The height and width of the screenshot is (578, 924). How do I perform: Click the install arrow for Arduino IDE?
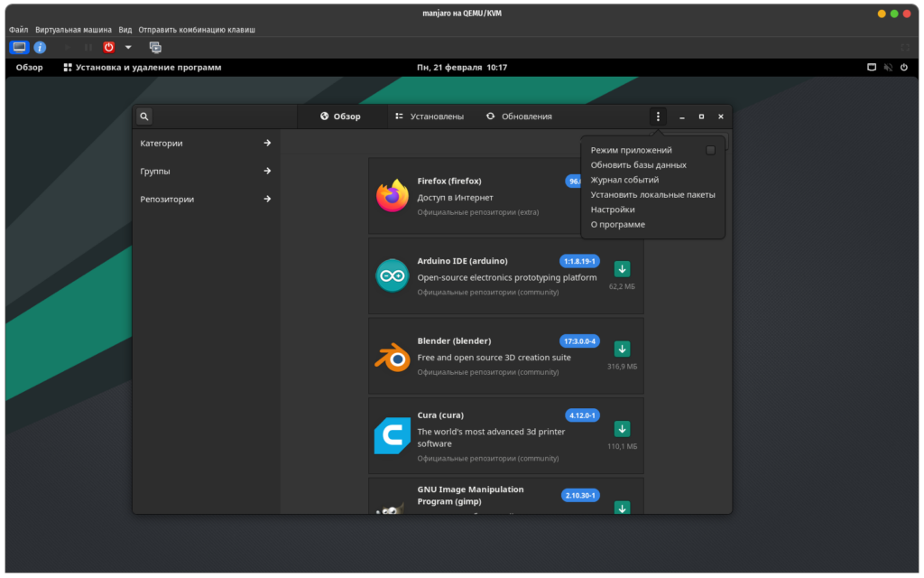[x=622, y=269]
